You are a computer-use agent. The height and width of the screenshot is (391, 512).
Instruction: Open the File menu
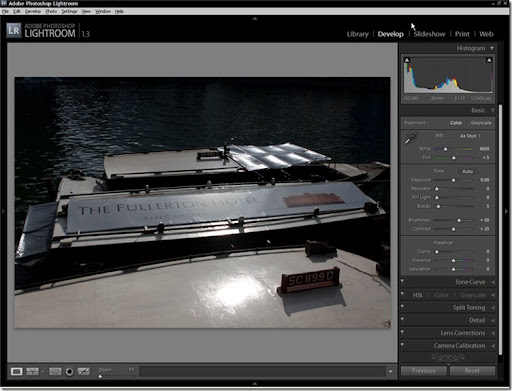pyautogui.click(x=5, y=11)
